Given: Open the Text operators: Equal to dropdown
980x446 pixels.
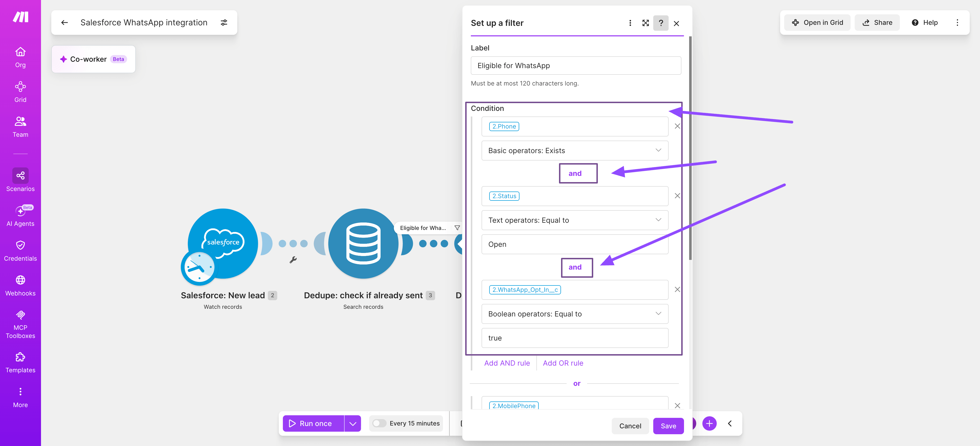Looking at the screenshot, I should tap(575, 220).
